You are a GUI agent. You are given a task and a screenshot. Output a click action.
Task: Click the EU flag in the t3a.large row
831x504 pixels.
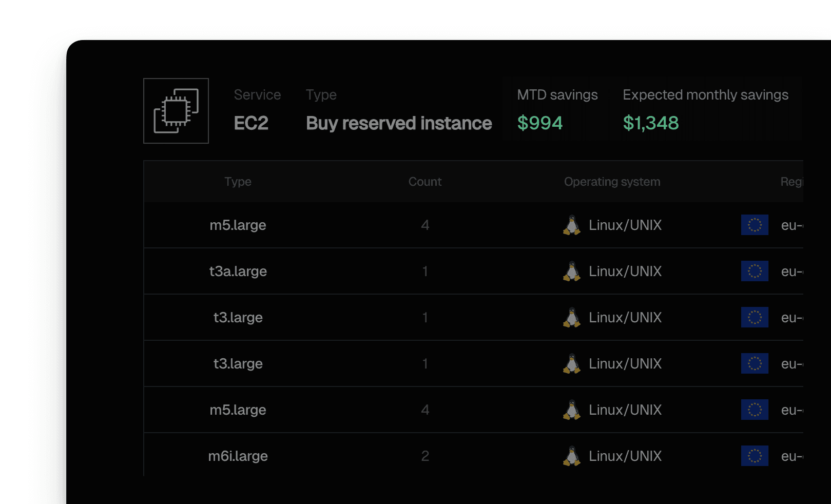click(755, 271)
